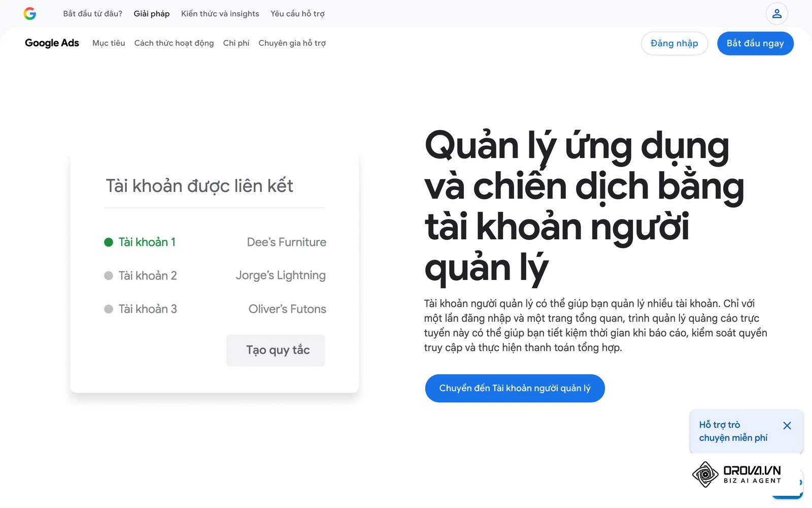Image resolution: width=812 pixels, height=508 pixels.
Task: Open 'Bắt đầu từ đâu?' menu
Action: click(93, 14)
